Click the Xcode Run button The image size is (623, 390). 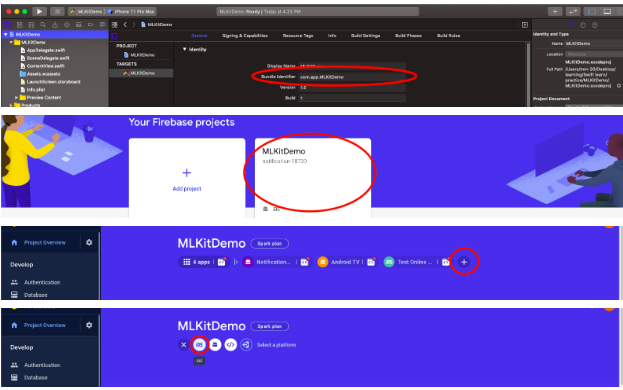click(x=39, y=12)
